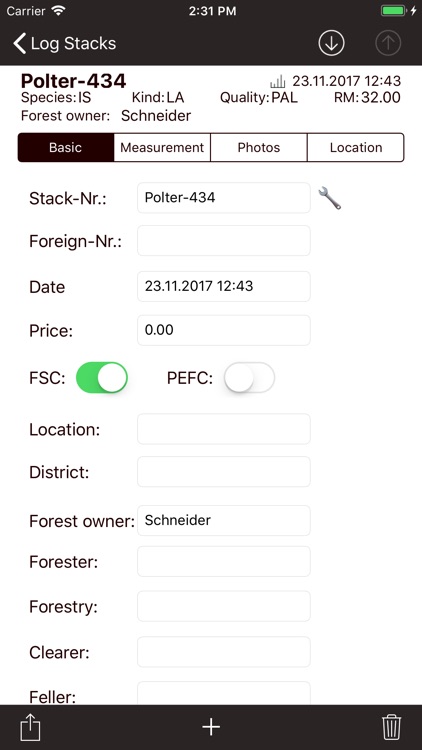Screen dimensions: 422x750
Task: Go back via Log Stacks chevron
Action: click(x=19, y=44)
